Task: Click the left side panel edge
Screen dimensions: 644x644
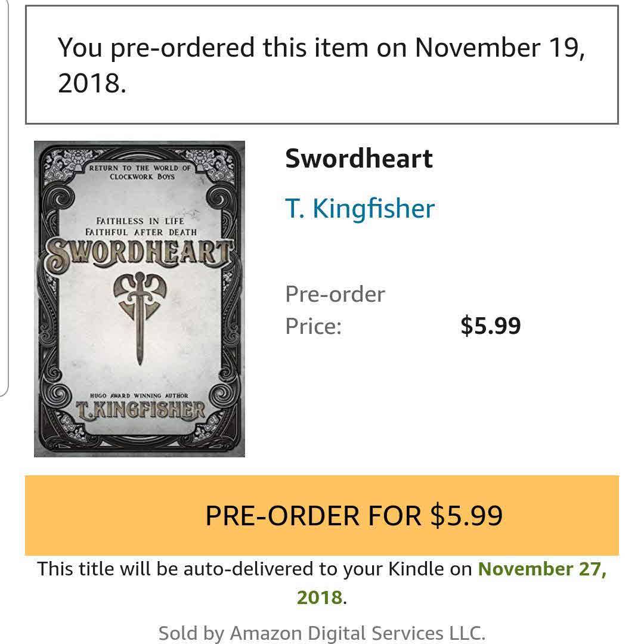Action: pyautogui.click(x=5, y=197)
